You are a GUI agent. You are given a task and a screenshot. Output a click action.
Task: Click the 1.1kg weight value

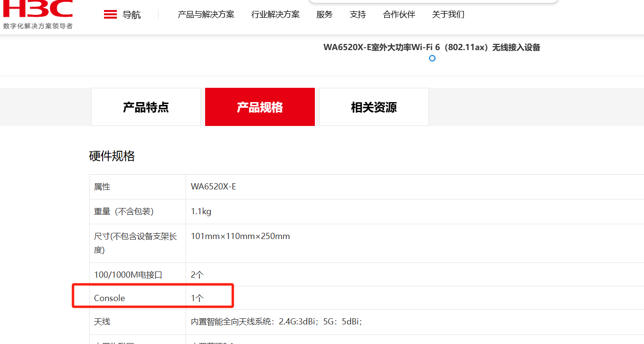click(201, 211)
